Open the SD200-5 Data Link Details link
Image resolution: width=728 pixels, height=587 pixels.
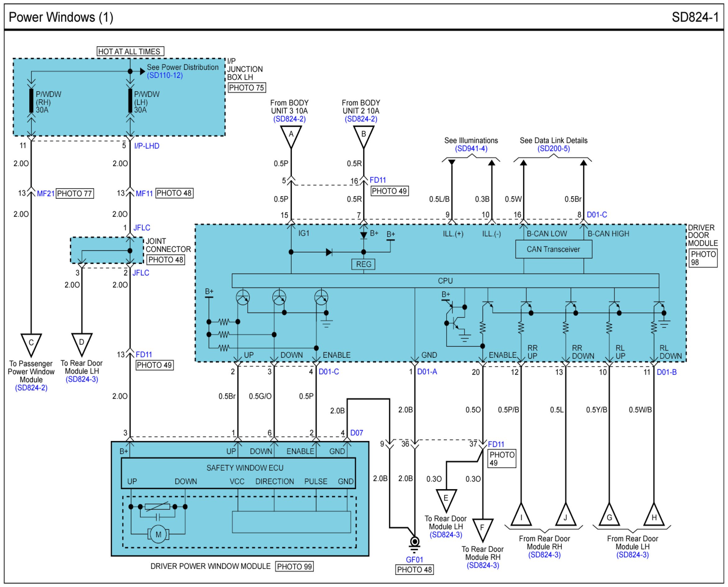pyautogui.click(x=553, y=149)
